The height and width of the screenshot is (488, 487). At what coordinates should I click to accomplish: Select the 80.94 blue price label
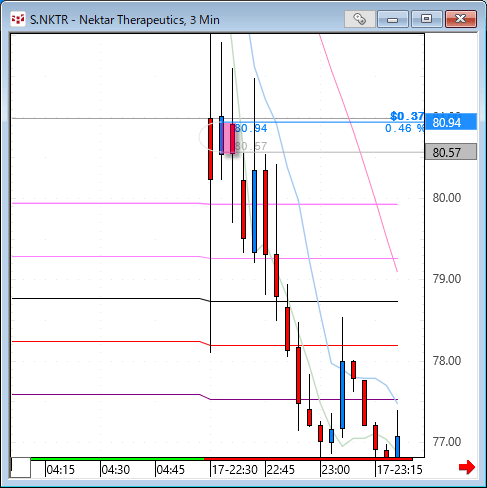(x=451, y=122)
